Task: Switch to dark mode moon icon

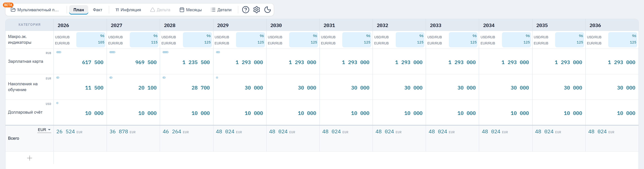Action: pos(267,10)
